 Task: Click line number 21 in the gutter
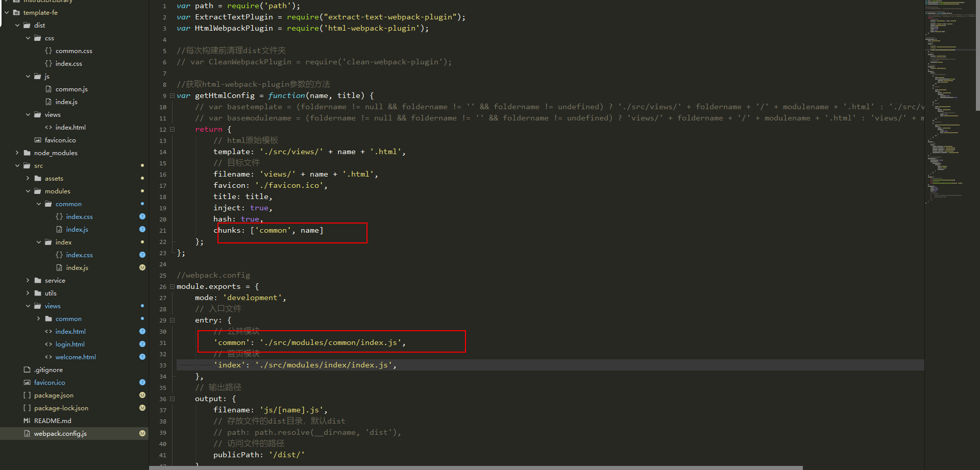click(163, 231)
